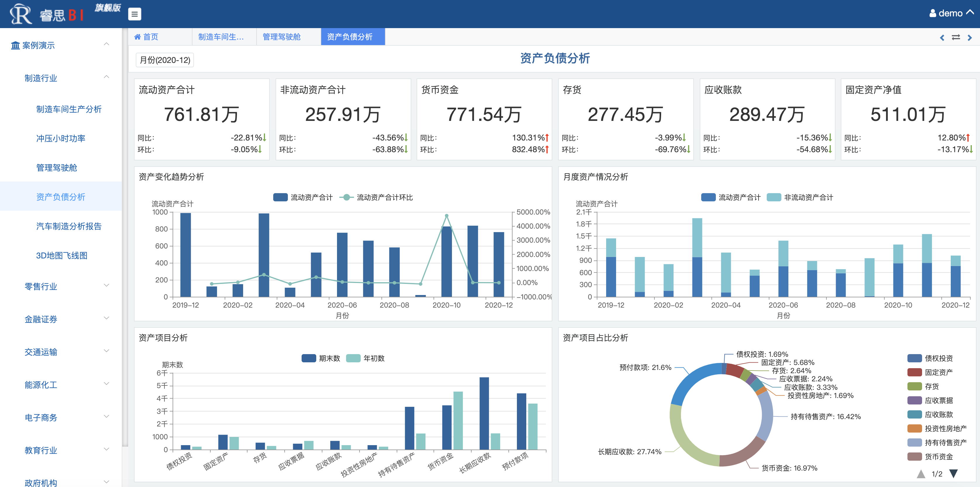
Task: Toggle 固定资产 in pie legend
Action: click(x=930, y=373)
